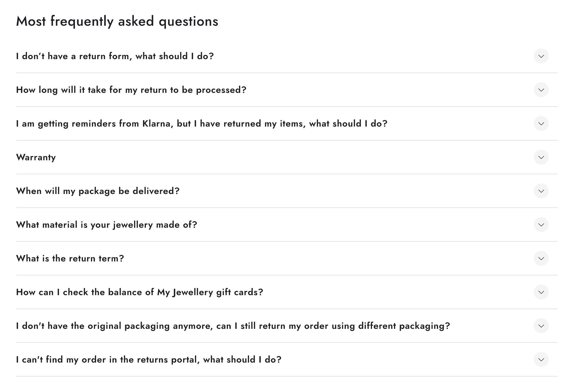Image resolution: width=577 pixels, height=392 pixels.
Task: Click chevron icon beside return term question
Action: coord(541,258)
